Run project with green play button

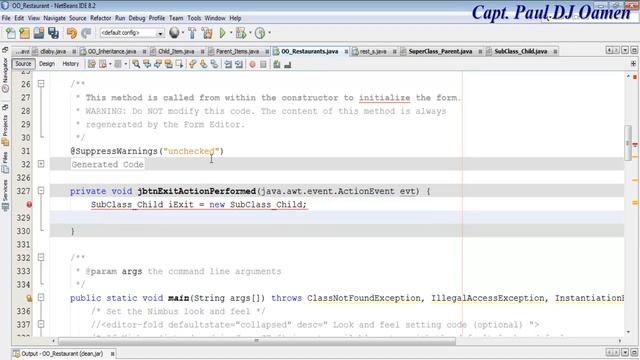pos(222,33)
